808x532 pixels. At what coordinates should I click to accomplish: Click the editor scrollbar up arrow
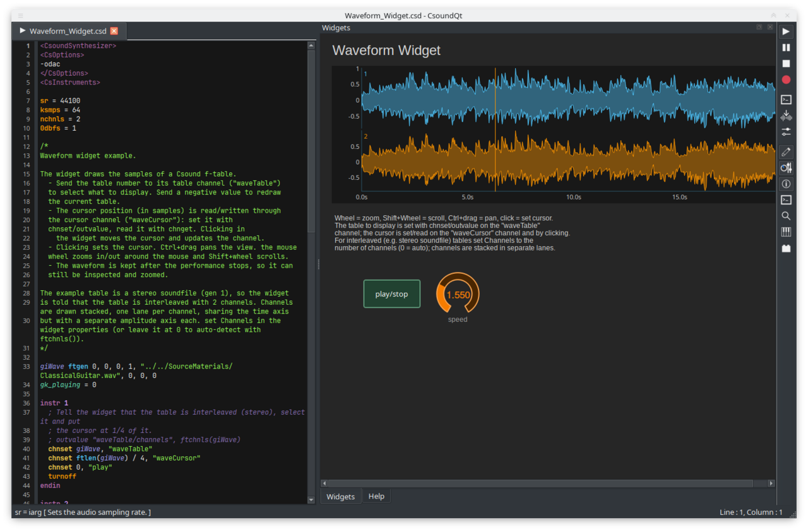(311, 45)
